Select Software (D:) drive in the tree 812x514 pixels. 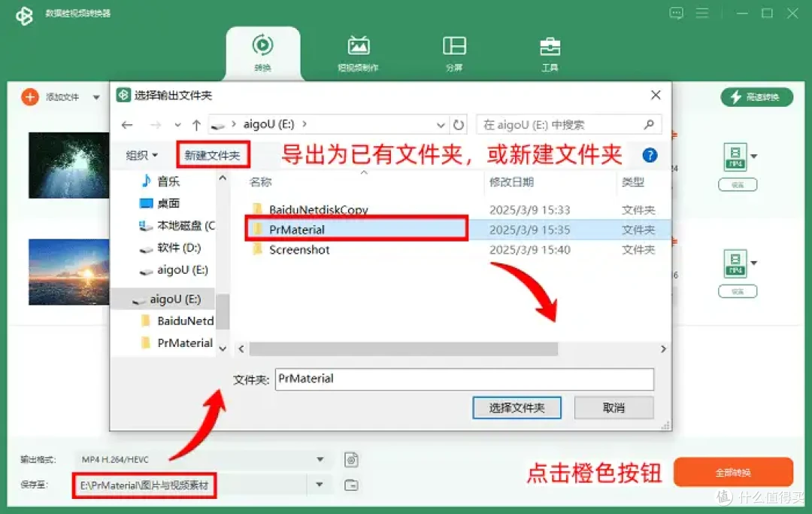pyautogui.click(x=171, y=248)
